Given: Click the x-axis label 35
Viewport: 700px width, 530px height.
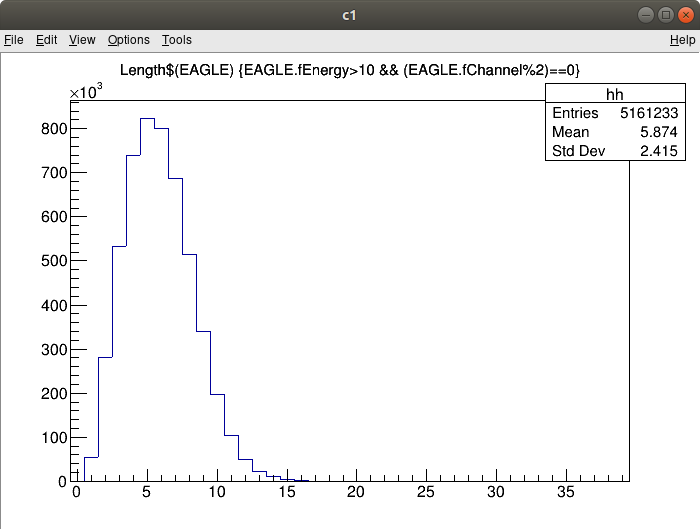Looking at the screenshot, I should click(566, 491).
